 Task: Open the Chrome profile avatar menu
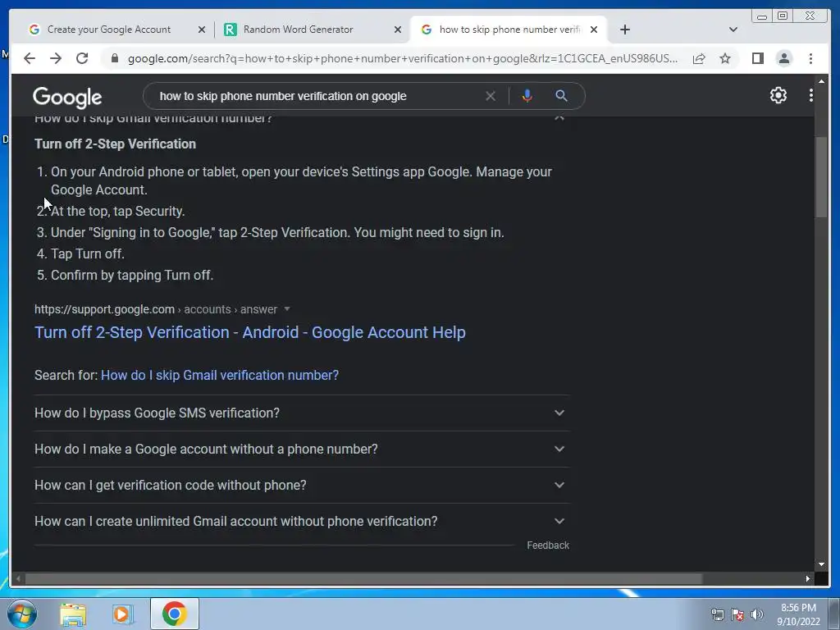783,58
